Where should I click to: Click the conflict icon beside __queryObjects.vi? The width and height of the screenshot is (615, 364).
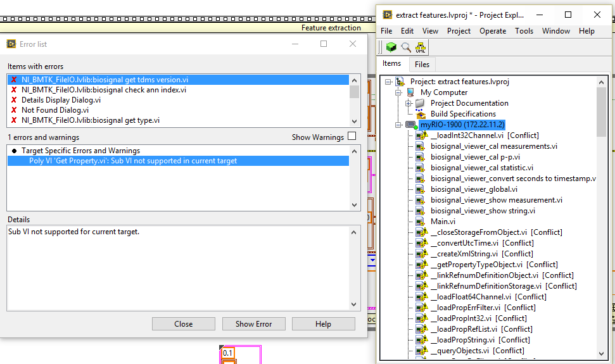pos(422,351)
